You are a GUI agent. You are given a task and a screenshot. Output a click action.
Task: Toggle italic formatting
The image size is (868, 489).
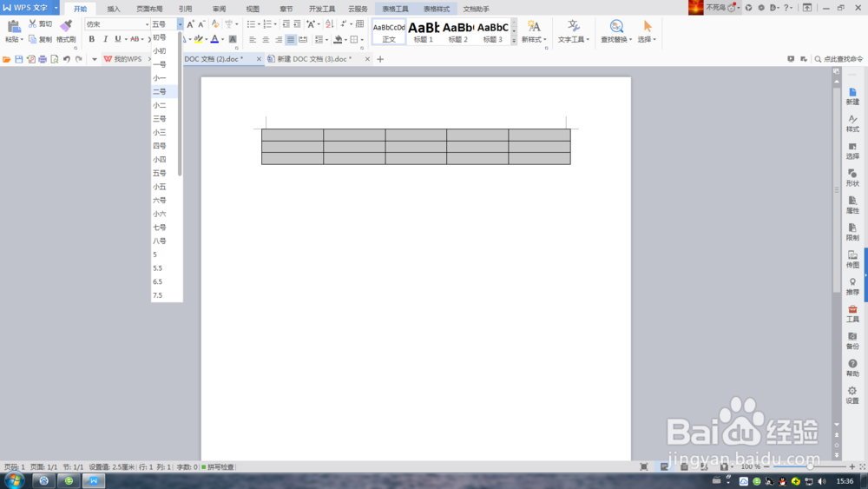tap(105, 39)
